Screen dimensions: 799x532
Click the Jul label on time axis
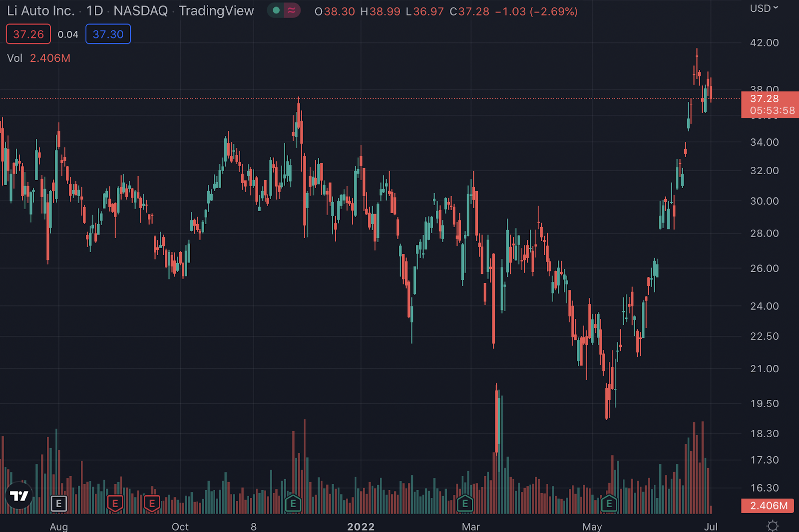tap(711, 527)
